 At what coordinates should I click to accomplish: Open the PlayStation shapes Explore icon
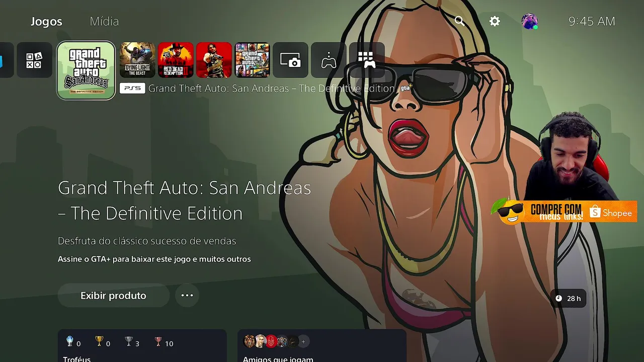34,60
